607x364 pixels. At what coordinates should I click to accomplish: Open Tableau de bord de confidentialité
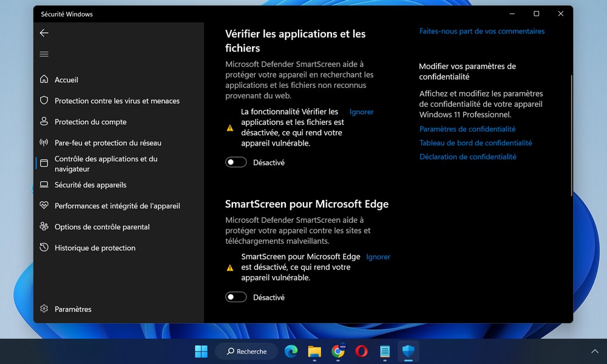click(x=475, y=143)
